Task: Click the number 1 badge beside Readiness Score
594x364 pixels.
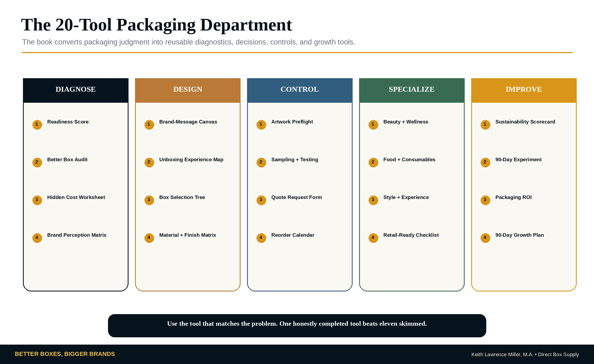Action: click(37, 125)
